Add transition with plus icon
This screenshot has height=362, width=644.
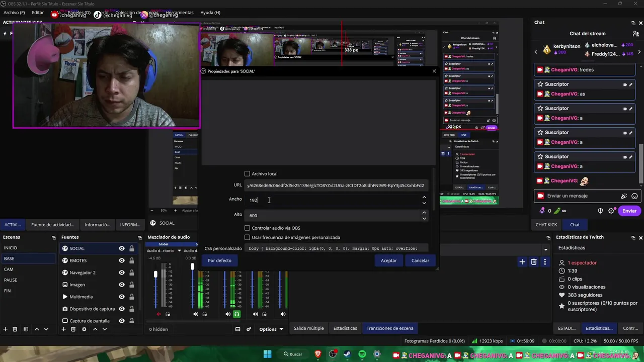[x=522, y=262]
